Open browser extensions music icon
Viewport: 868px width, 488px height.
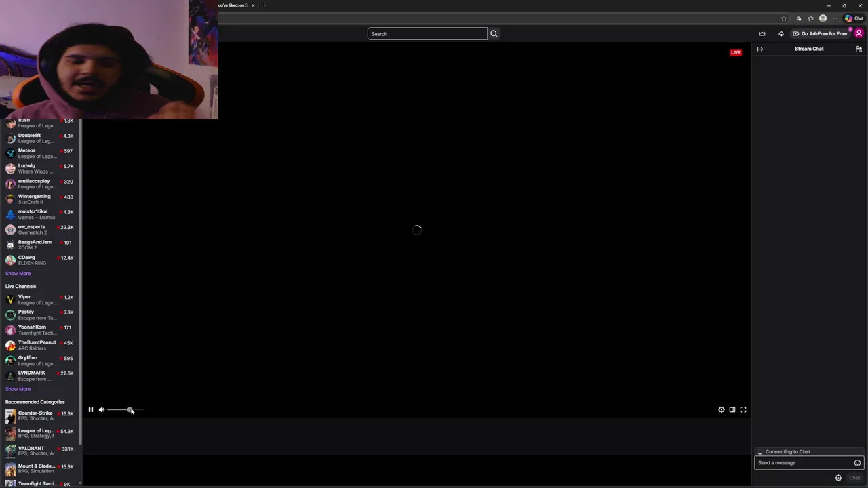coord(799,18)
